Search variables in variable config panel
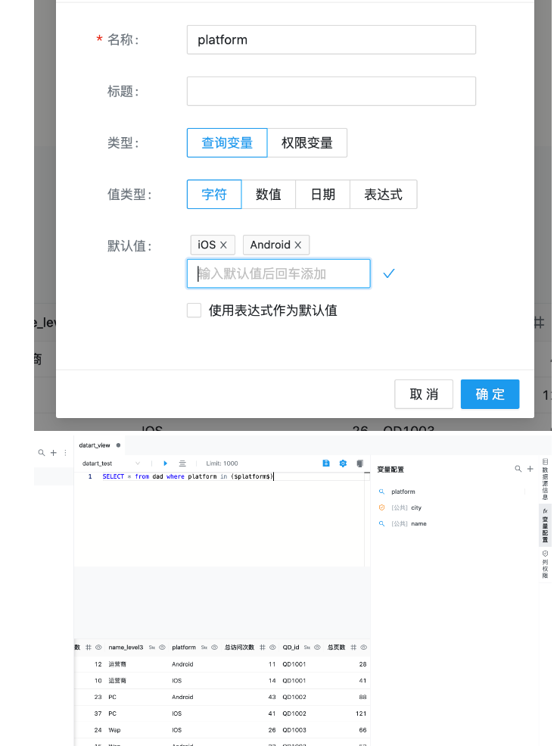560x746 pixels. pyautogui.click(x=518, y=469)
